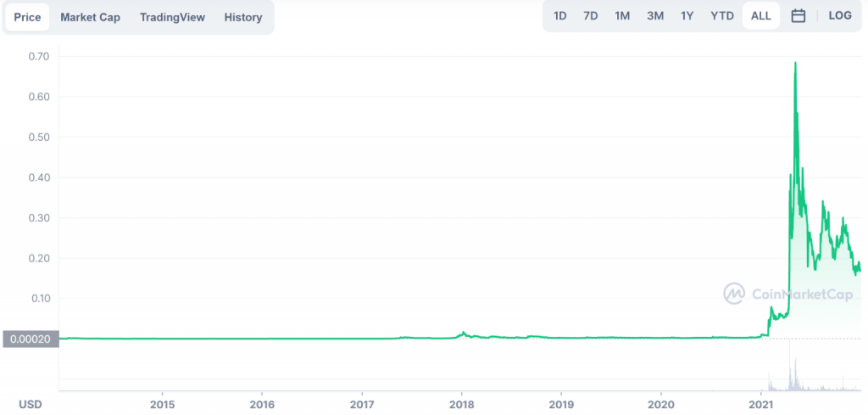The image size is (868, 415).
Task: Click the 2021 label on time axis
Action: (x=760, y=405)
